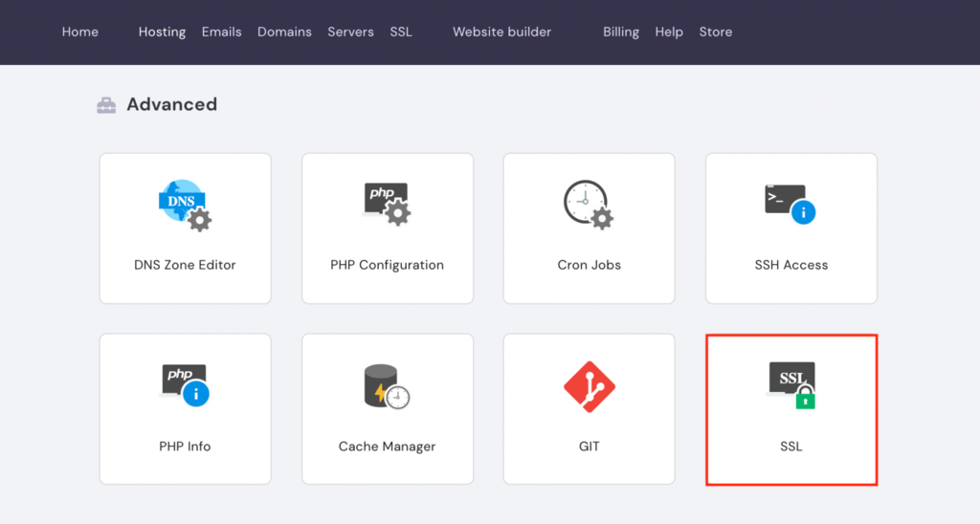The width and height of the screenshot is (980, 524).
Task: Select the SSL padlock card icon
Action: click(791, 385)
